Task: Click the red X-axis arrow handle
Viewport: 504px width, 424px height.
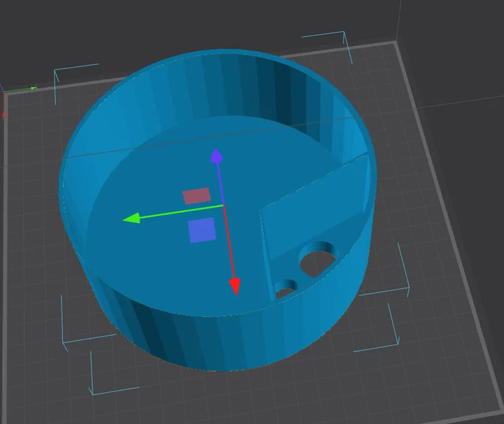Action: 235,286
